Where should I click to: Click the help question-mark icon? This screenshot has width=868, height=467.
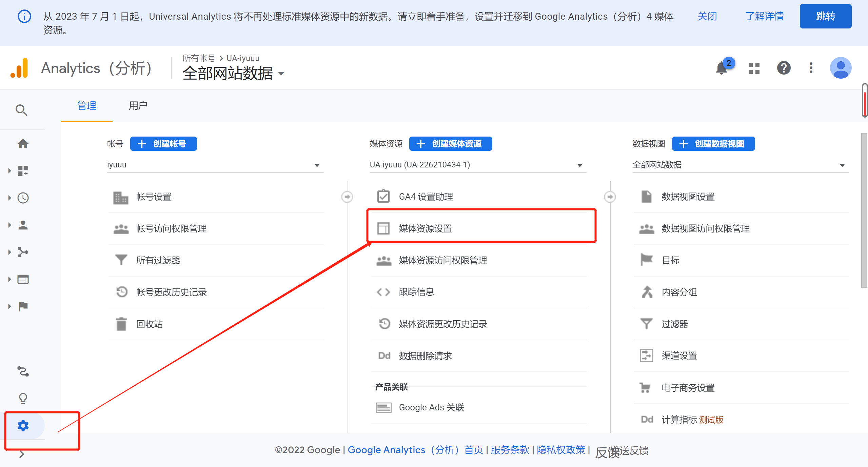click(x=784, y=68)
